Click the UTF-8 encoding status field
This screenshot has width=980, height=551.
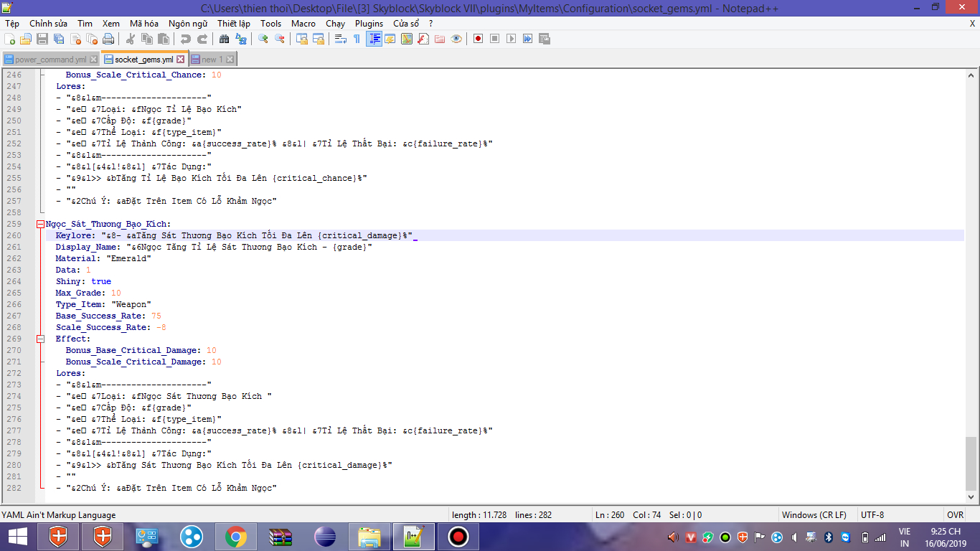point(873,514)
